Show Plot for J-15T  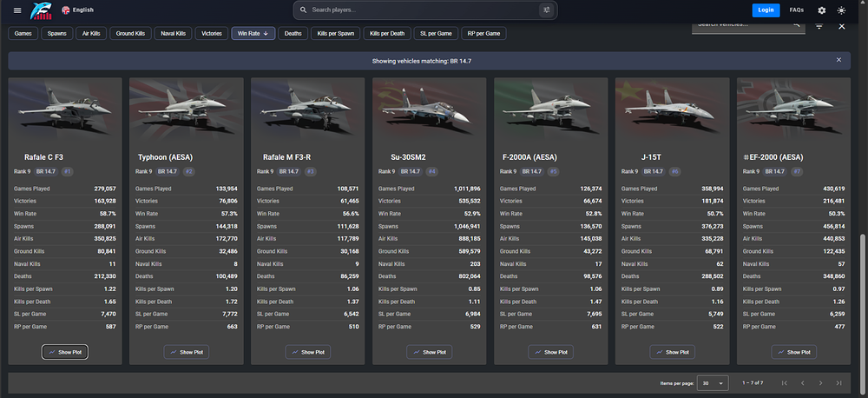click(x=672, y=352)
